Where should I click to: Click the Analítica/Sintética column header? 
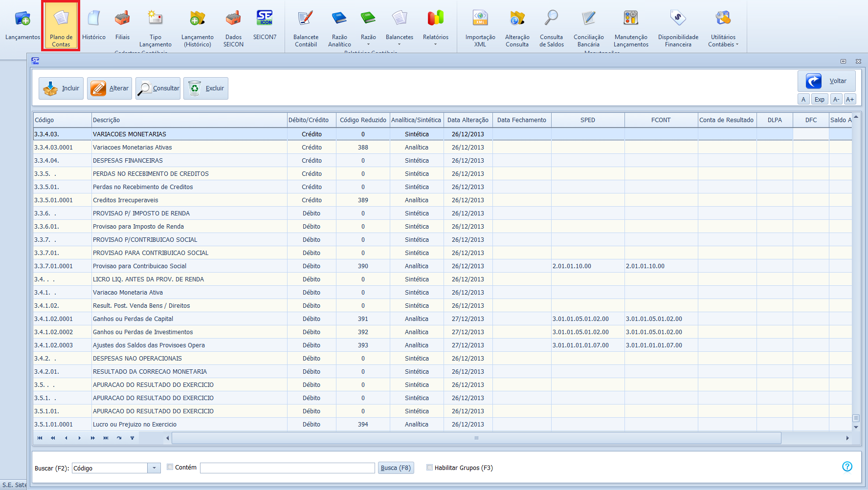[416, 120]
